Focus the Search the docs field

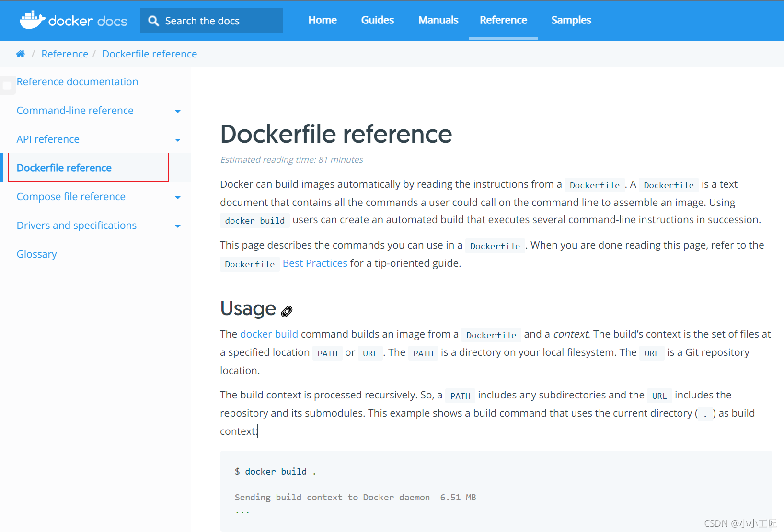click(x=212, y=21)
